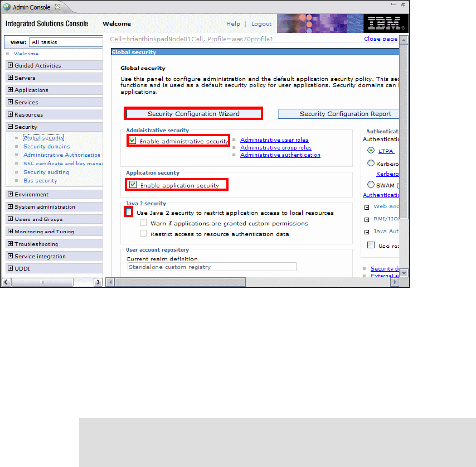476x467 pixels.
Task: Open SSL certificate and key management
Action: [x=63, y=163]
